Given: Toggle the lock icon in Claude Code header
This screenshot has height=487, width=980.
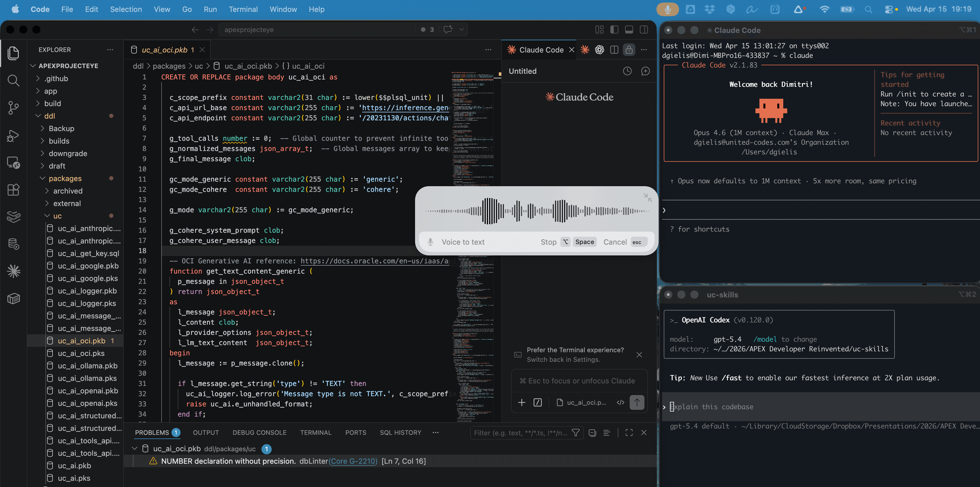Looking at the screenshot, I should click(629, 50).
